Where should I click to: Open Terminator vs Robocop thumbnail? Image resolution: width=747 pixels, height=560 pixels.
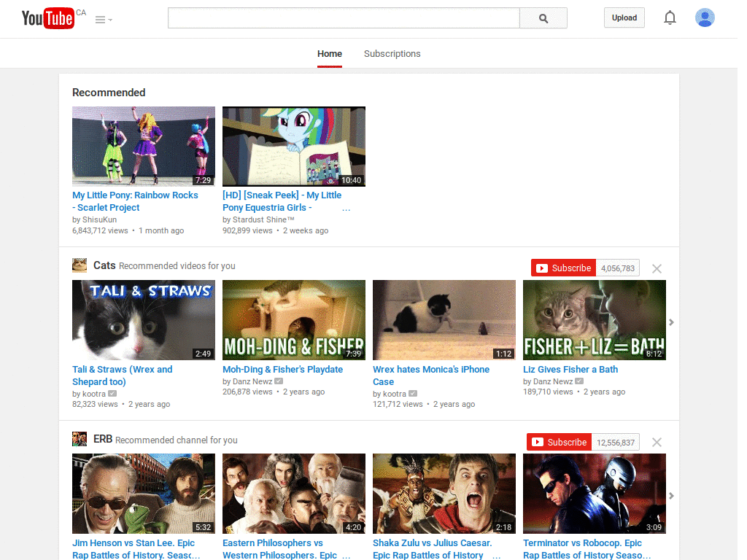[x=594, y=494]
